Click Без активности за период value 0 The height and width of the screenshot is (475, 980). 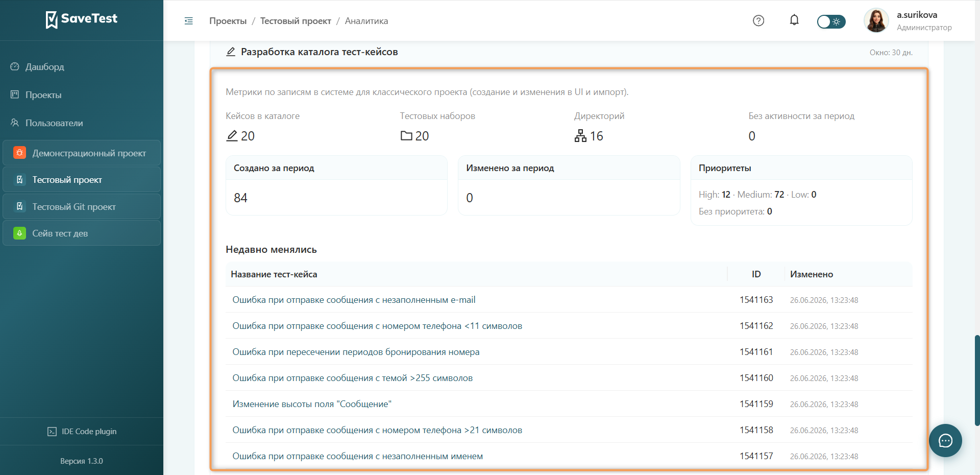752,136
